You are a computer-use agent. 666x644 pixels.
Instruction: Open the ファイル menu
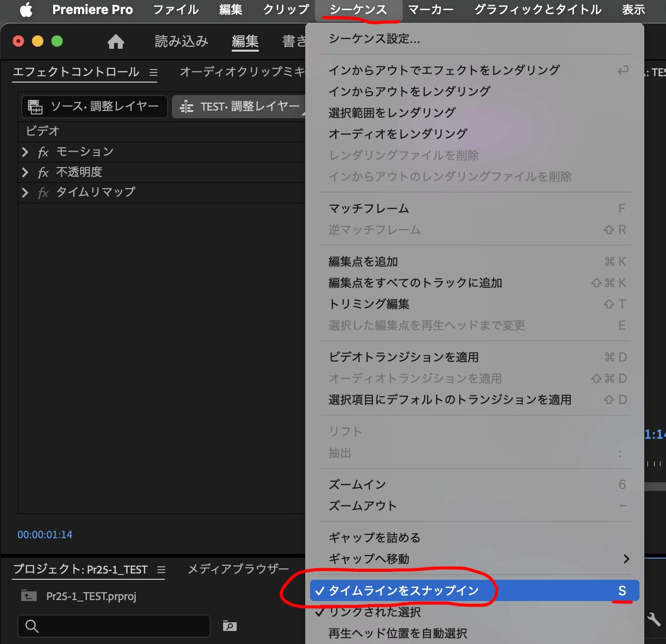click(176, 10)
